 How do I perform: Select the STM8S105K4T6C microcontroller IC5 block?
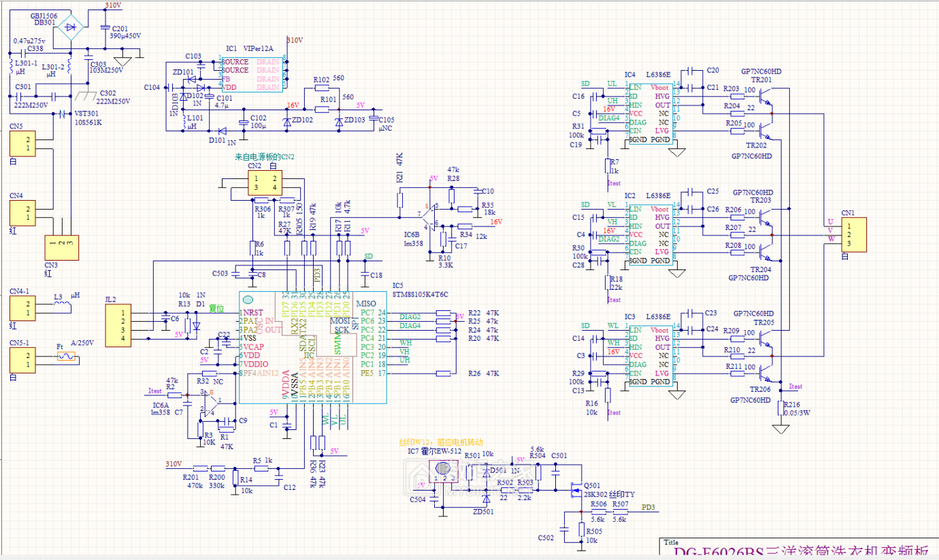(x=313, y=348)
